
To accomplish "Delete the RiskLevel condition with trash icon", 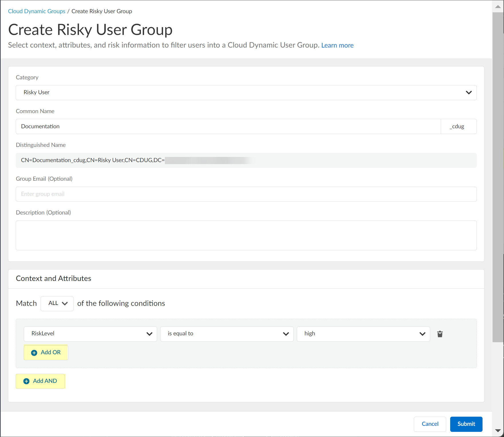I will point(440,334).
